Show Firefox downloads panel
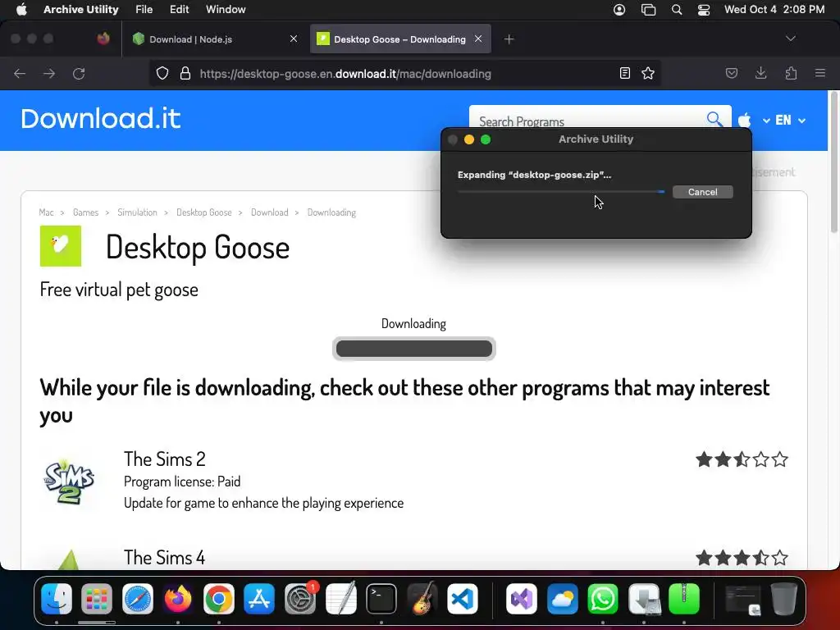Image resolution: width=840 pixels, height=630 pixels. (x=760, y=73)
